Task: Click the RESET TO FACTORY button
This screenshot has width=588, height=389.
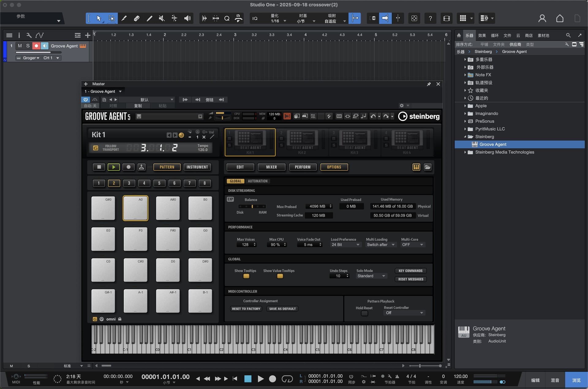Action: [x=246, y=309]
